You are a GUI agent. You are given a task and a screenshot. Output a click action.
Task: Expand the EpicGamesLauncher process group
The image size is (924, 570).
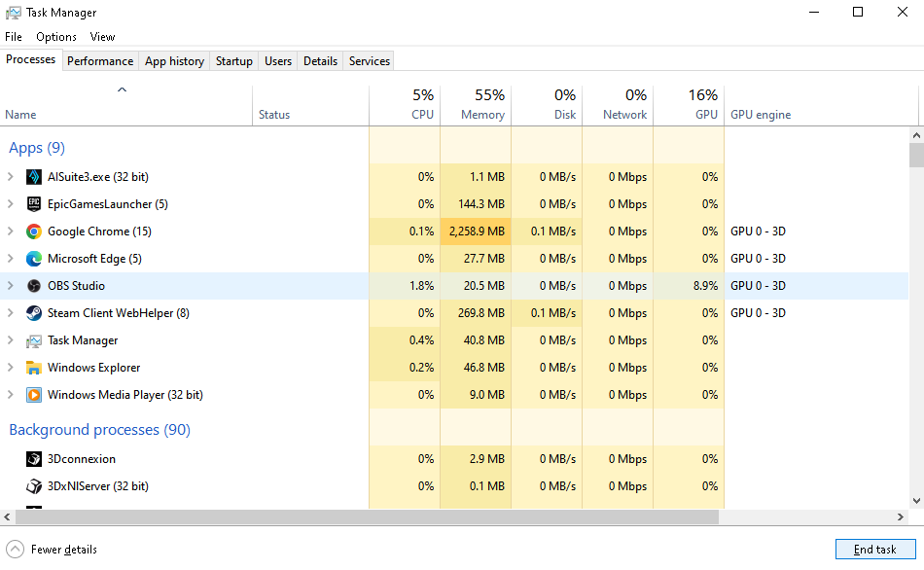pyautogui.click(x=10, y=204)
